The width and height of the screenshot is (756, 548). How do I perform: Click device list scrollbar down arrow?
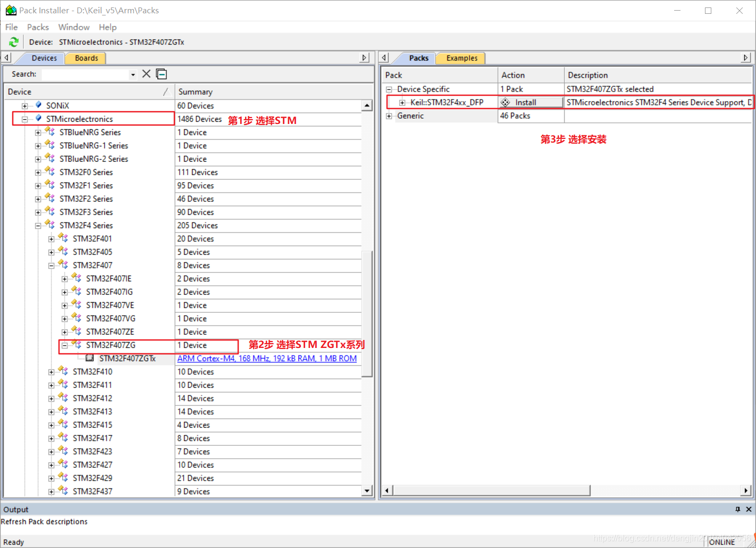tap(367, 491)
